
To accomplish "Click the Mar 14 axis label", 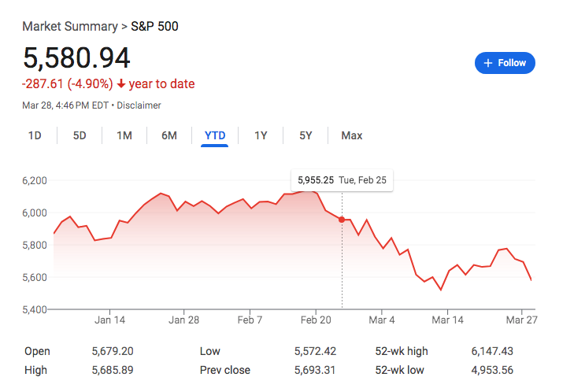I will [447, 320].
